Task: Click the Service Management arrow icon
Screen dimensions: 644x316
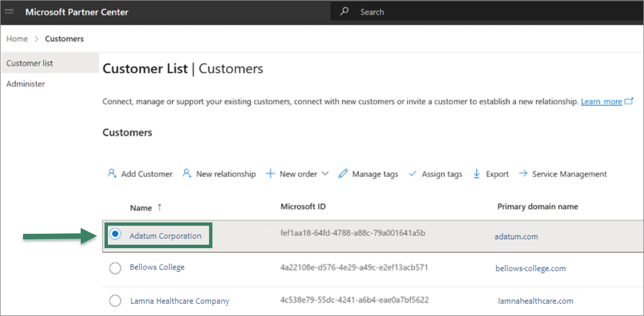Action: tap(523, 173)
